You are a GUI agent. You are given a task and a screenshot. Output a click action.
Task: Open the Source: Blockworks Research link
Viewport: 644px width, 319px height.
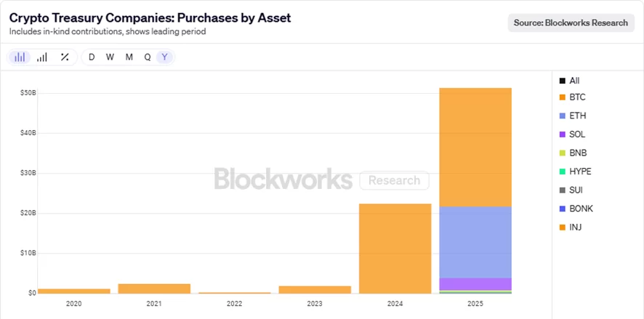pyautogui.click(x=571, y=23)
